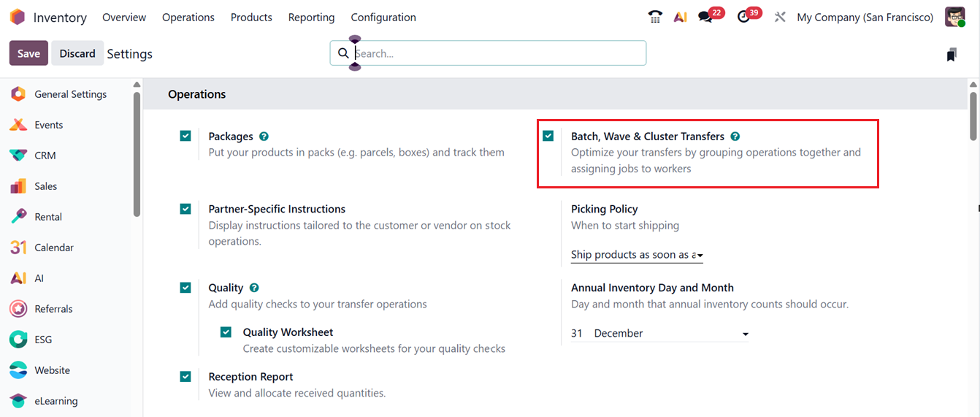Click the Save button
The height and width of the screenshot is (417, 980).
point(28,53)
